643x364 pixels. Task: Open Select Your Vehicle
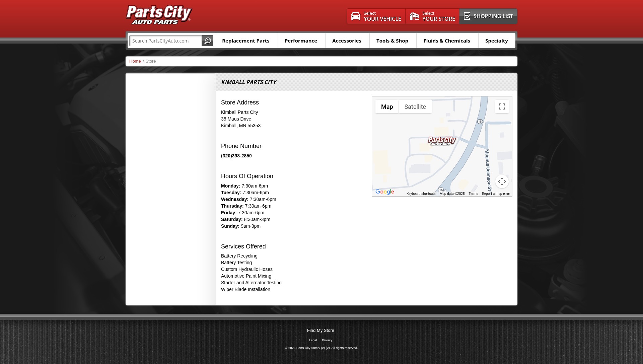[x=376, y=16]
